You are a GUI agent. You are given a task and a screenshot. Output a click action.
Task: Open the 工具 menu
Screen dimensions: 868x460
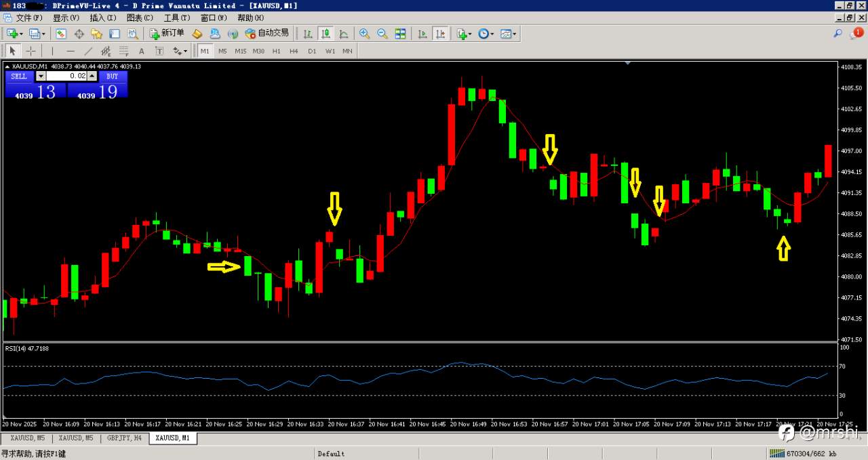[x=176, y=18]
